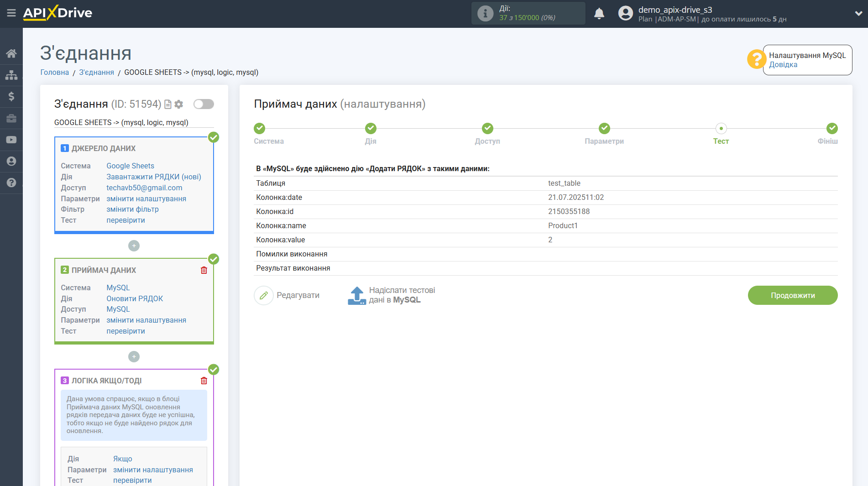The width and height of the screenshot is (868, 486).
Task: Delete the Логіка ЯКЩО/ТОДІ block
Action: pos(204,381)
